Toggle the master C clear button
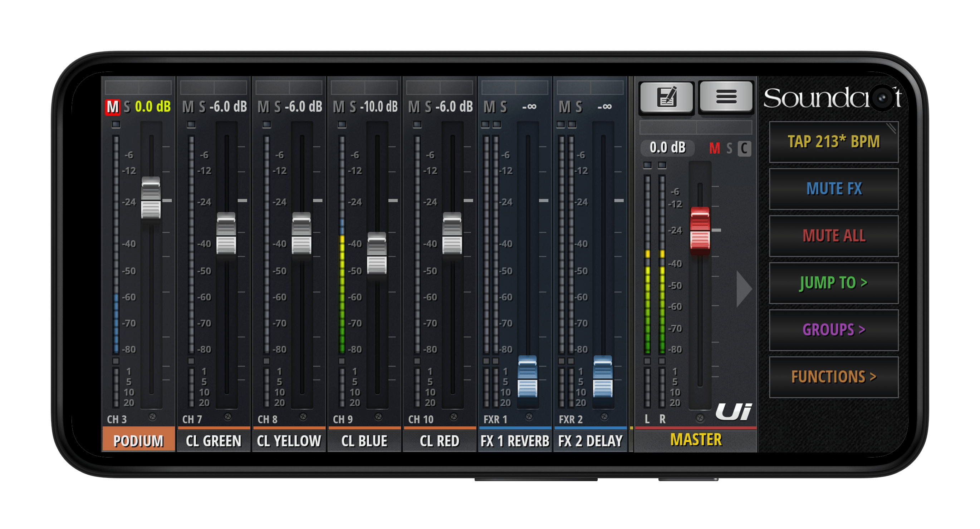The image size is (980, 529). tap(744, 148)
